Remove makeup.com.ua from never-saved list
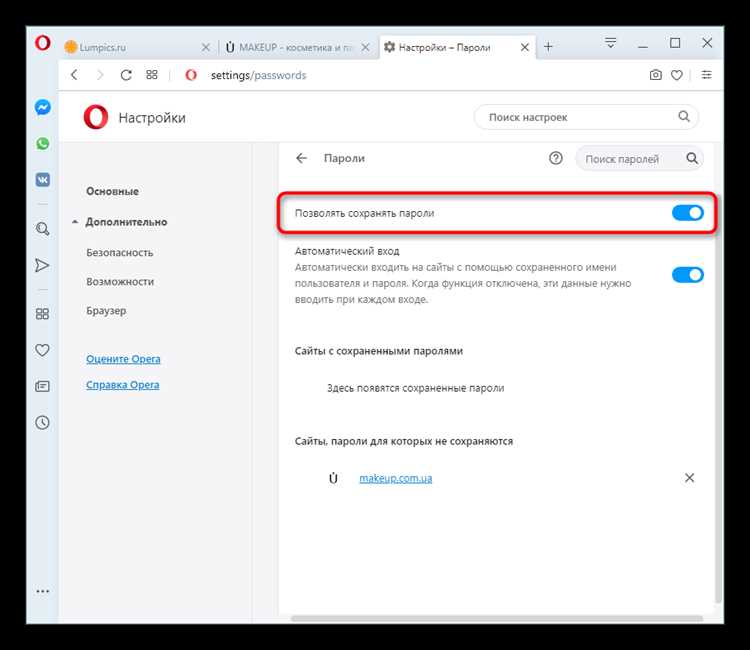 point(689,478)
